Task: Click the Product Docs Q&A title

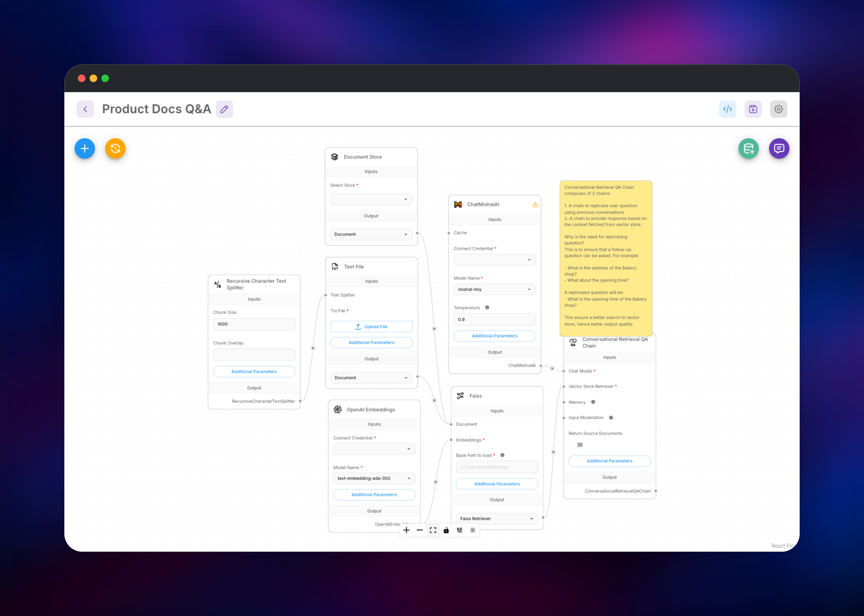Action: [x=157, y=109]
